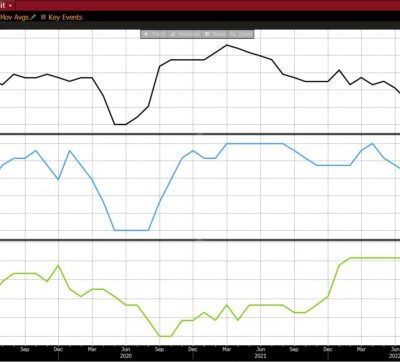Viewport: 400px width, 362px height.
Task: Click the divider between middle and bottom panels
Action: tap(200, 240)
